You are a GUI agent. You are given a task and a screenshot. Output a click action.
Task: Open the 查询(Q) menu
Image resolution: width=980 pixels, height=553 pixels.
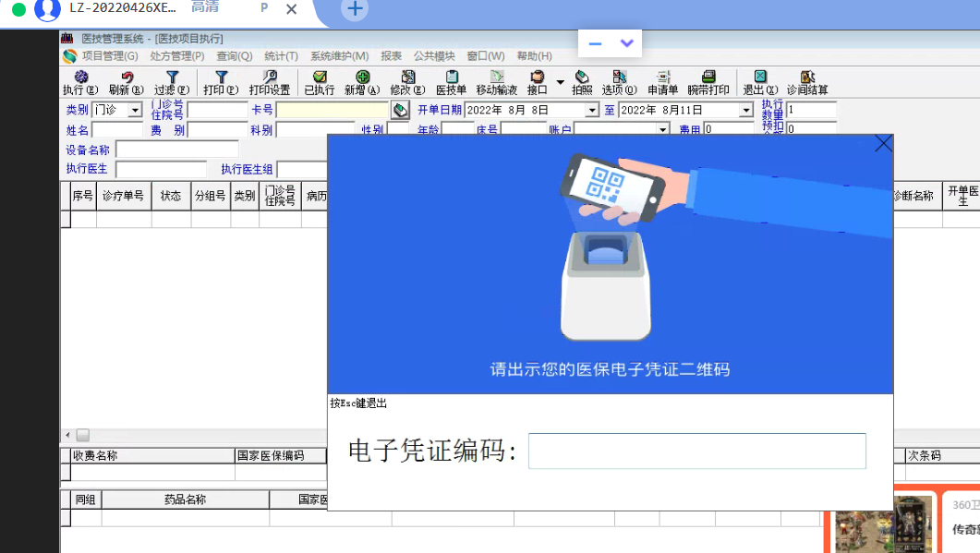(x=235, y=56)
